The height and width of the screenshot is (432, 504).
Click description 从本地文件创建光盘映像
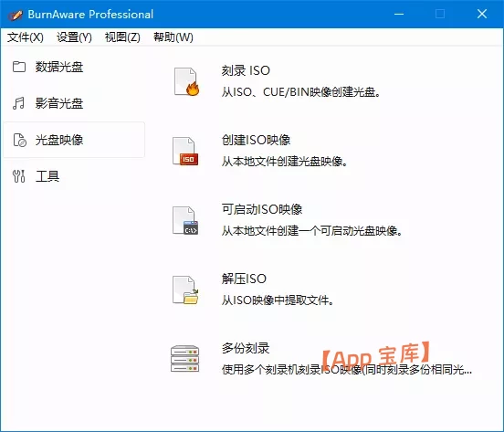[285, 162]
